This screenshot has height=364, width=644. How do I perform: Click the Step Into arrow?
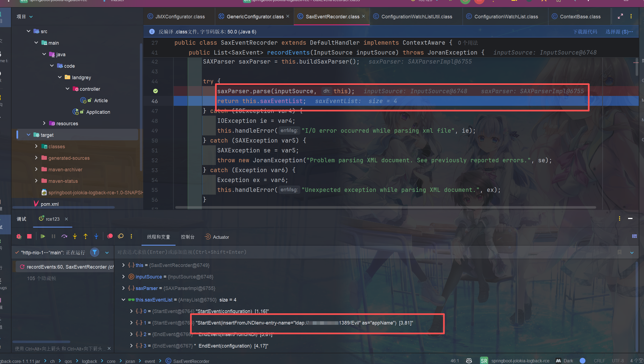75,236
